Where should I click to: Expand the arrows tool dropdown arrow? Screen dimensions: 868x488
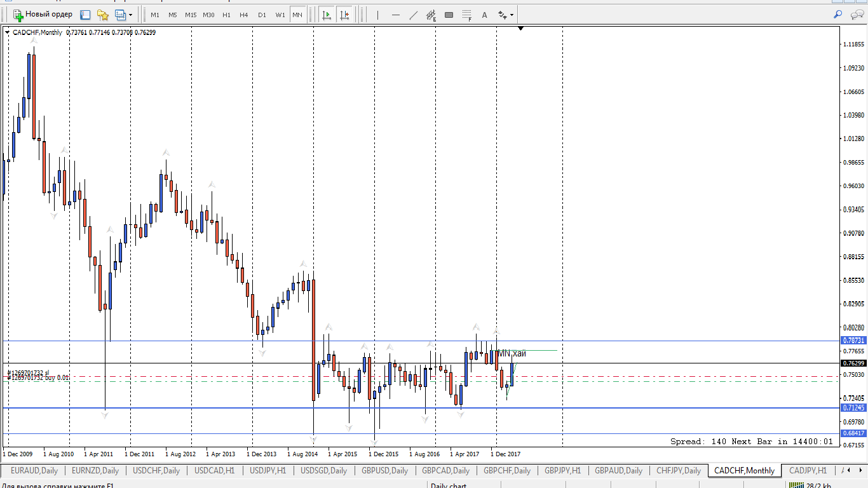coord(512,15)
